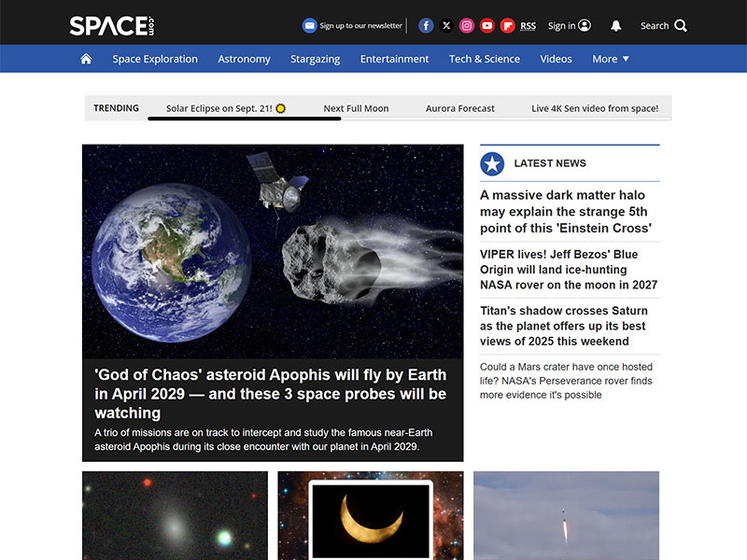Open the RSS feed link

pos(528,25)
